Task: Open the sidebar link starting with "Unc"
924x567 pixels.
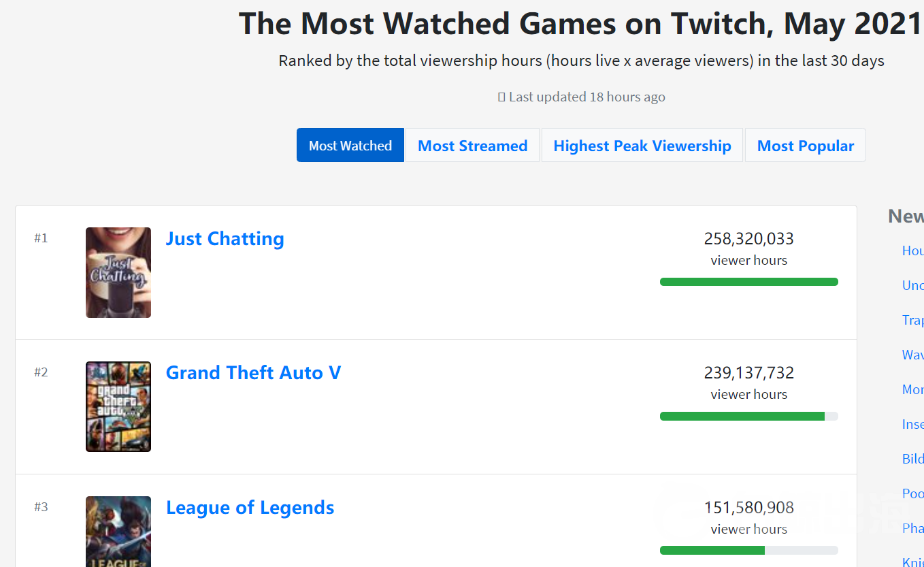Action: point(912,285)
